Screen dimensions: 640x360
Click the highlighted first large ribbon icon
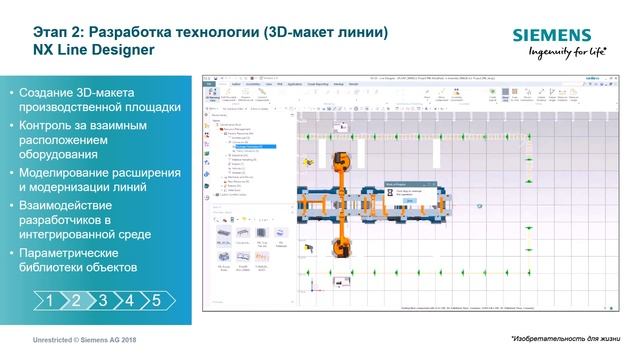pos(212,95)
